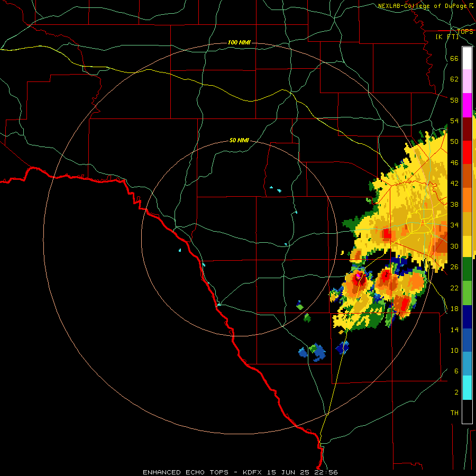Click the legend value "18"
The height and width of the screenshot is (476, 476).
pyautogui.click(x=454, y=309)
